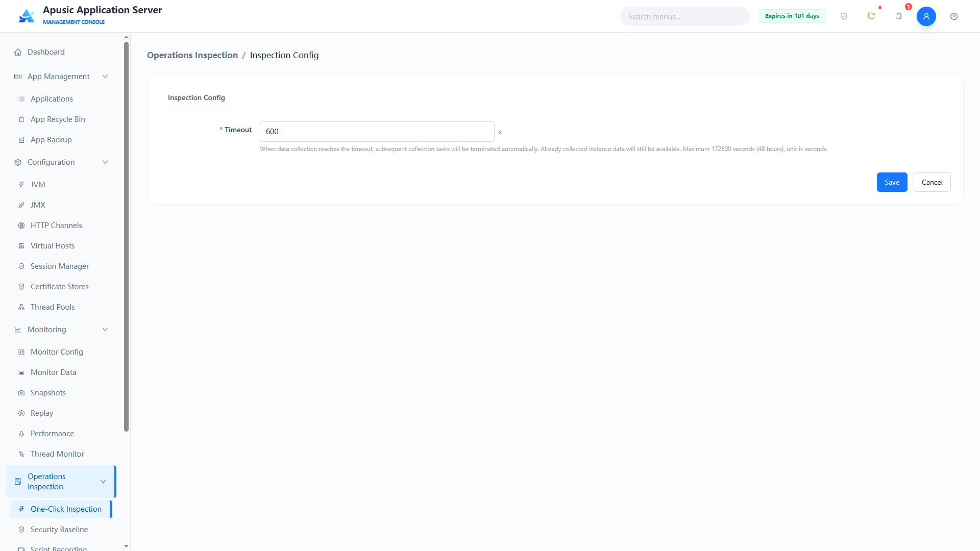Open the security shield icon in header
This screenshot has height=551, width=980.
[x=844, y=16]
